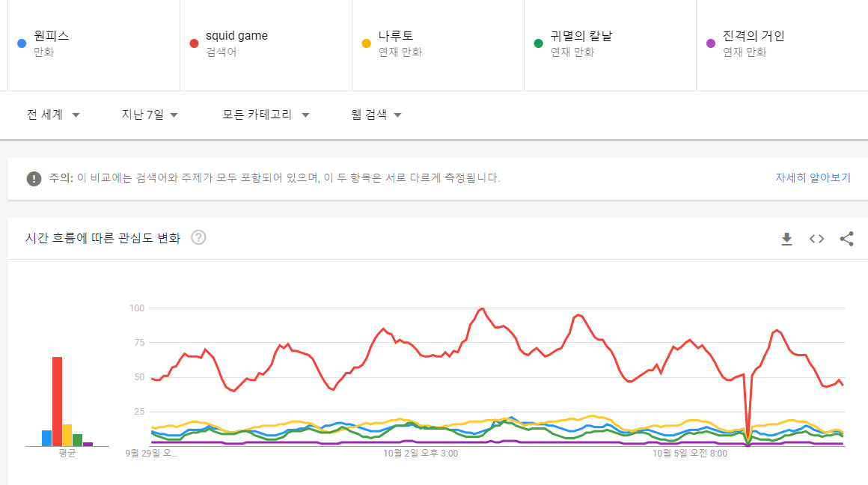Open the embed code icon

(x=816, y=239)
